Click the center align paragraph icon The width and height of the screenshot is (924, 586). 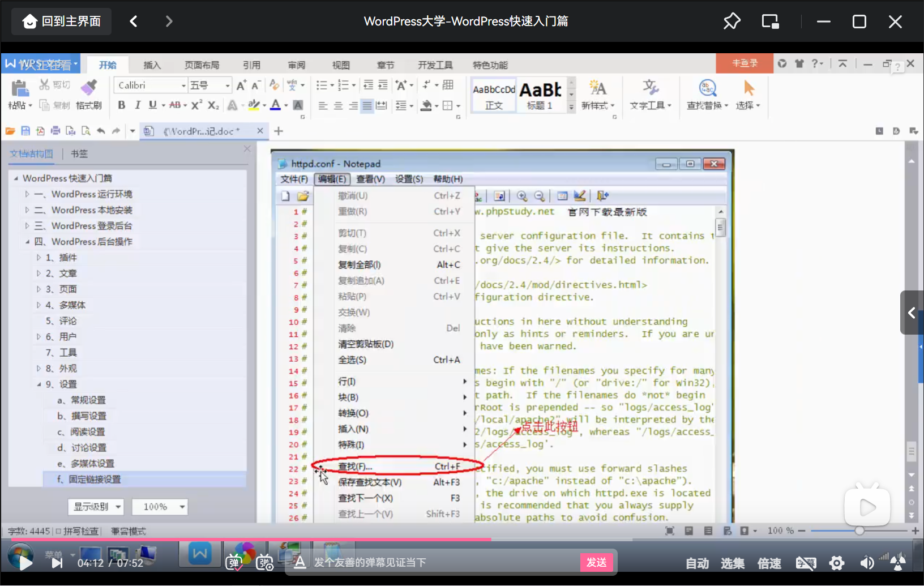pyautogui.click(x=338, y=105)
